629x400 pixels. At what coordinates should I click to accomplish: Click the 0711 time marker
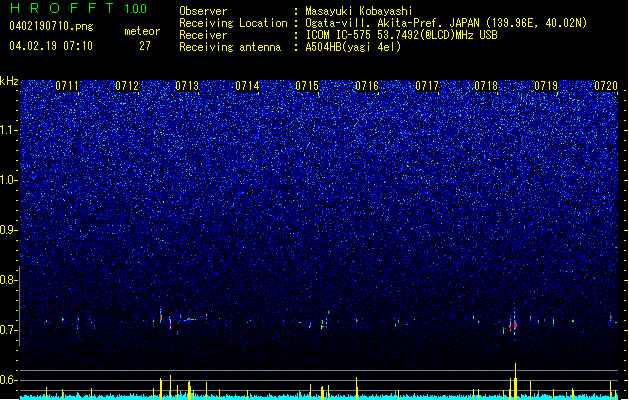click(67, 86)
